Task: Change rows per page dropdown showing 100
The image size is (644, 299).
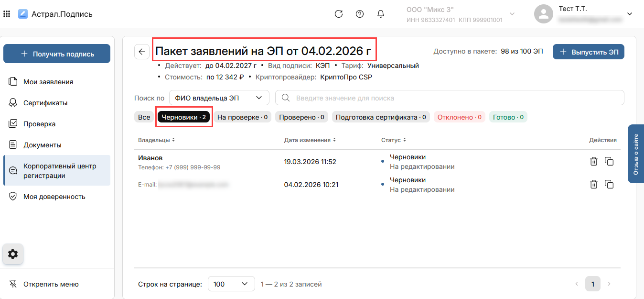Action: pos(231,284)
